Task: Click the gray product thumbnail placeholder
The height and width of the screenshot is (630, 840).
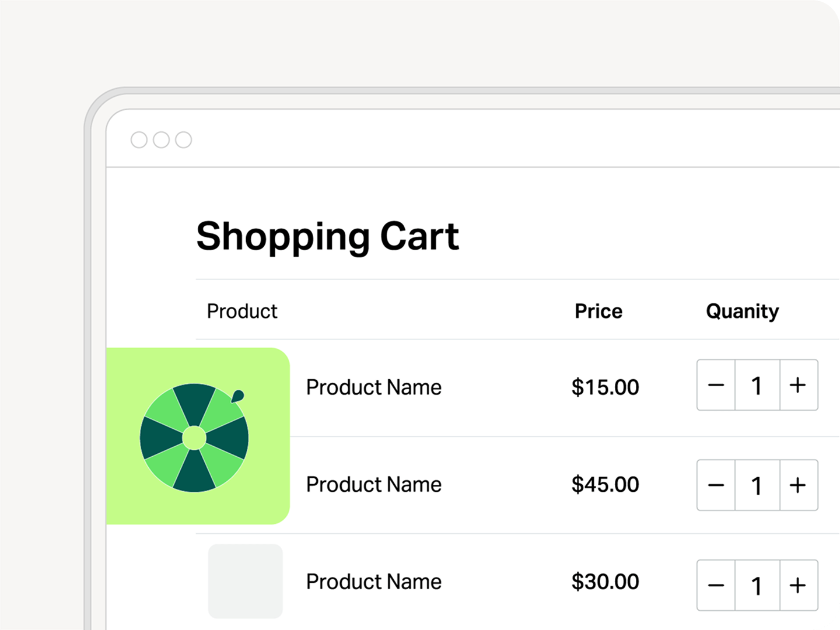Action: pyautogui.click(x=246, y=581)
